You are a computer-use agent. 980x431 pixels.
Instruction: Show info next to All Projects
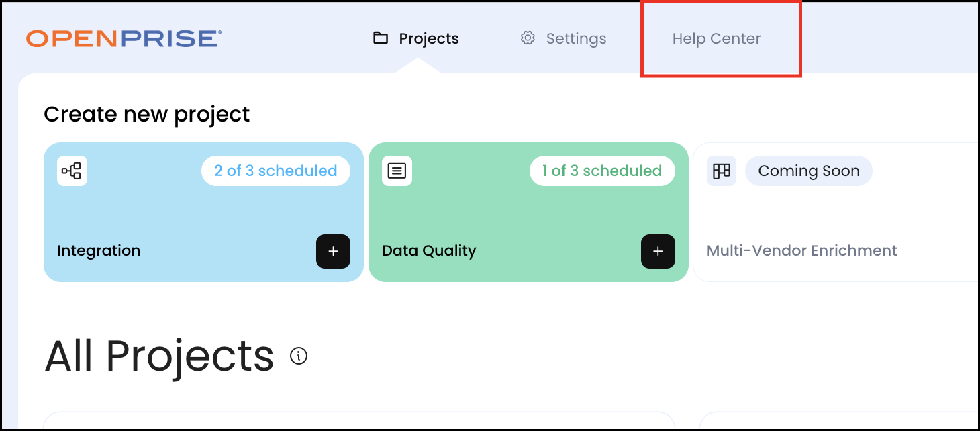click(299, 356)
